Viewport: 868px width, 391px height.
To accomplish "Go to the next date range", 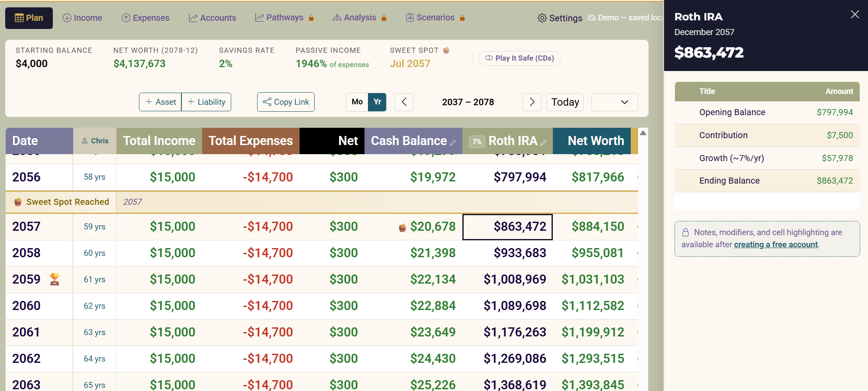I will click(532, 102).
